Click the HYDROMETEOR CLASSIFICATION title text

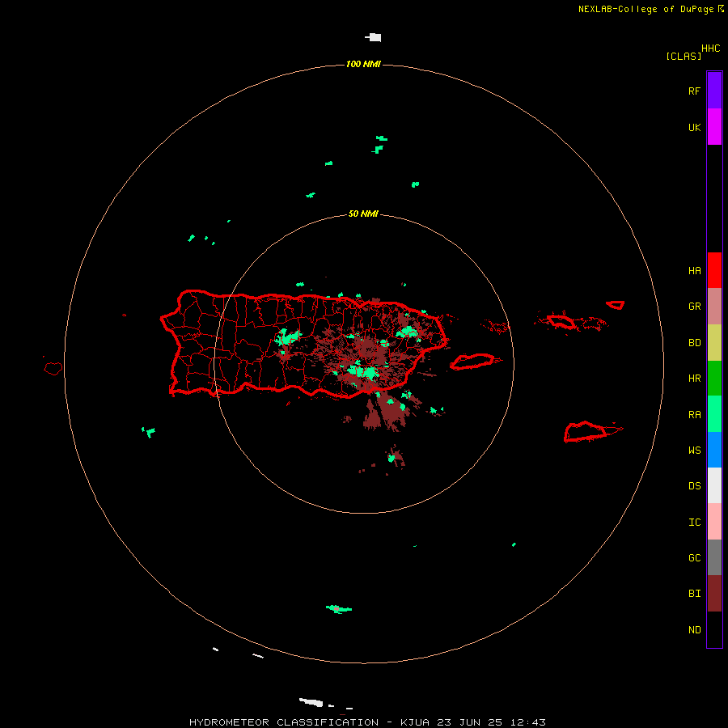284,722
